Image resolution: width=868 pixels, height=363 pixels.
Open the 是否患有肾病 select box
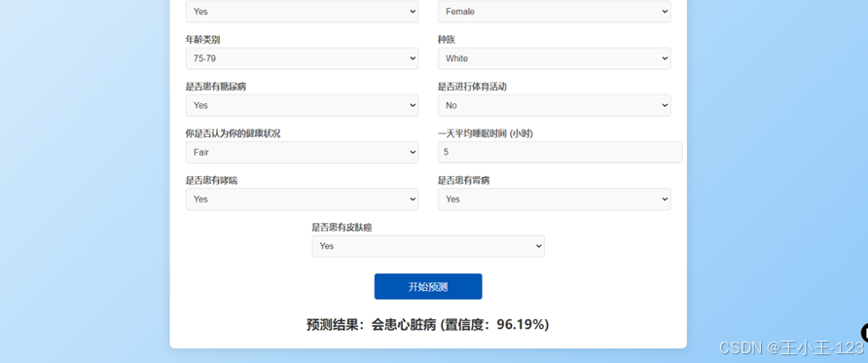click(554, 200)
